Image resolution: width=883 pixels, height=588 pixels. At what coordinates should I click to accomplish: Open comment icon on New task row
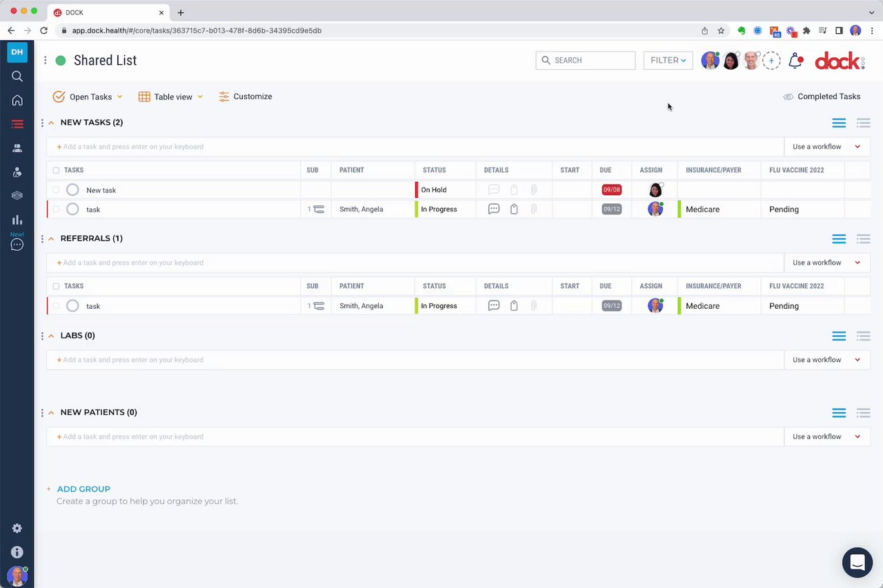click(x=494, y=190)
